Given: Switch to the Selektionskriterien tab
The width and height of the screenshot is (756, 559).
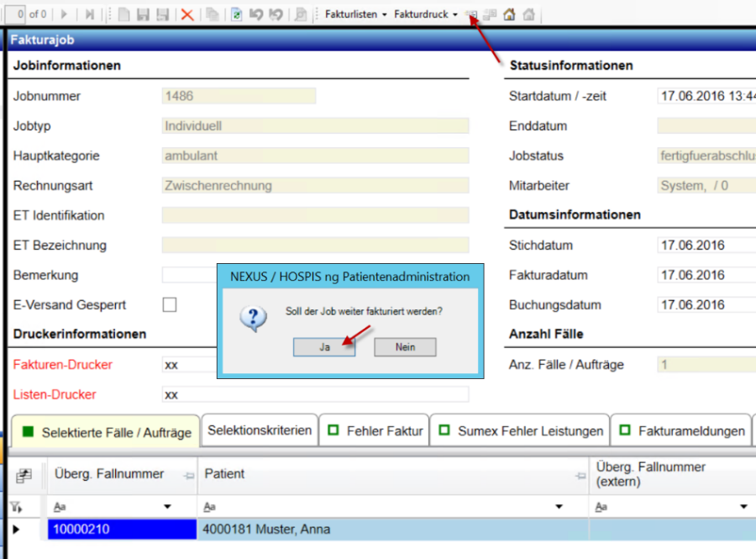Looking at the screenshot, I should (x=260, y=430).
